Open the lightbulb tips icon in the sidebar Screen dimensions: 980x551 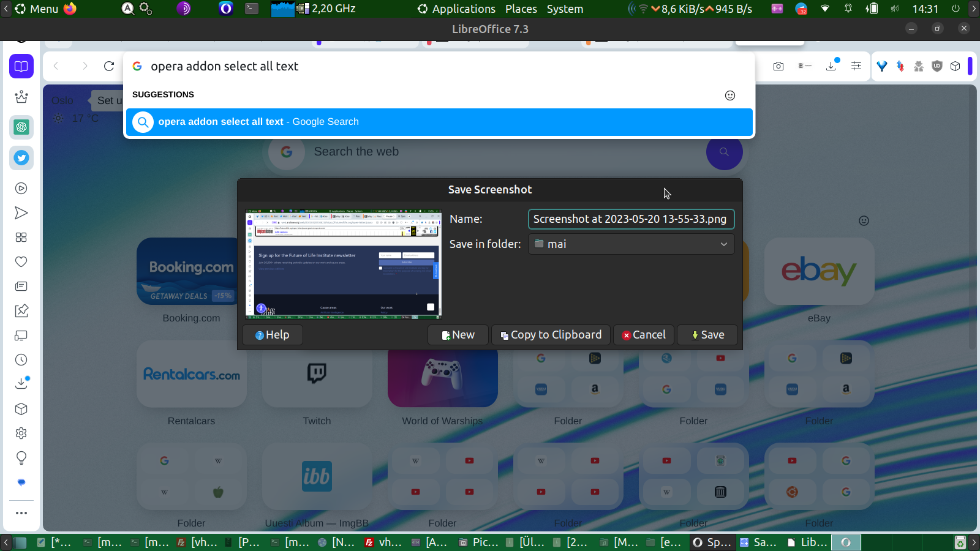tap(21, 458)
